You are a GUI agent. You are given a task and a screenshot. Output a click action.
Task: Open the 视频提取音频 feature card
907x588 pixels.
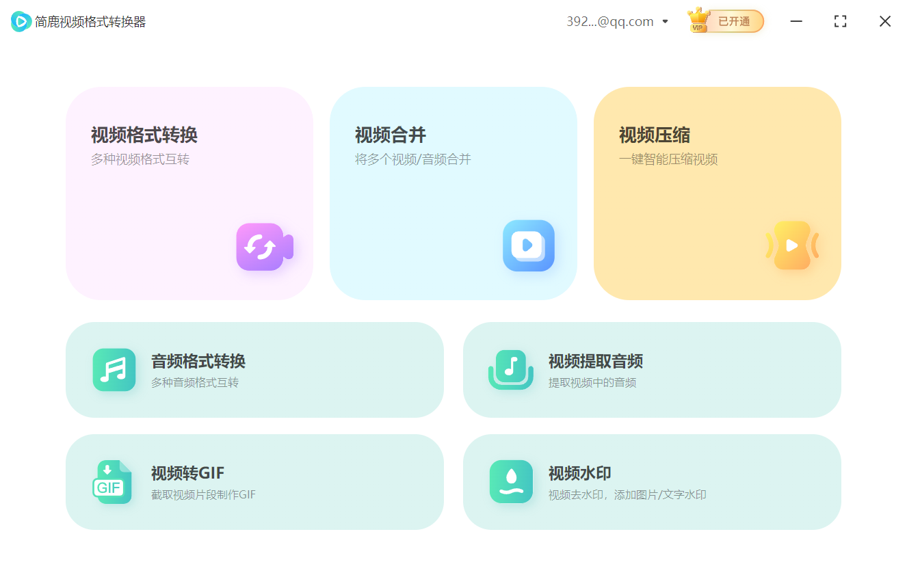pyautogui.click(x=653, y=370)
